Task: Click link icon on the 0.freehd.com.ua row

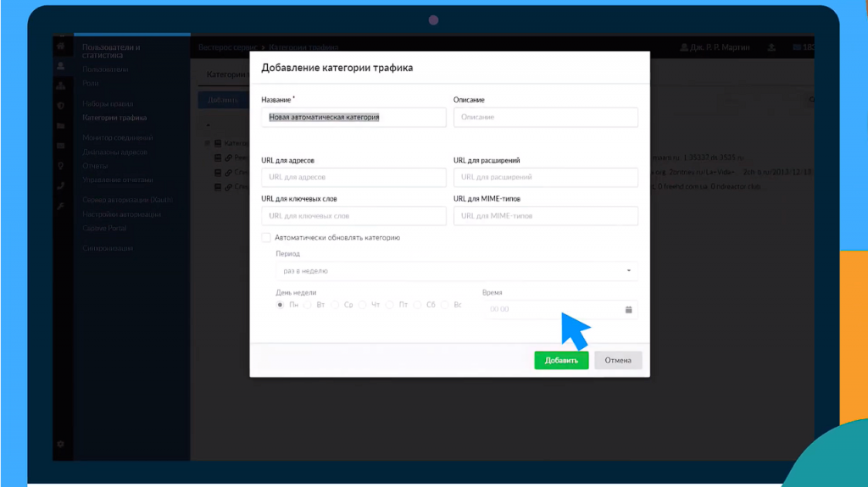Action: point(228,186)
